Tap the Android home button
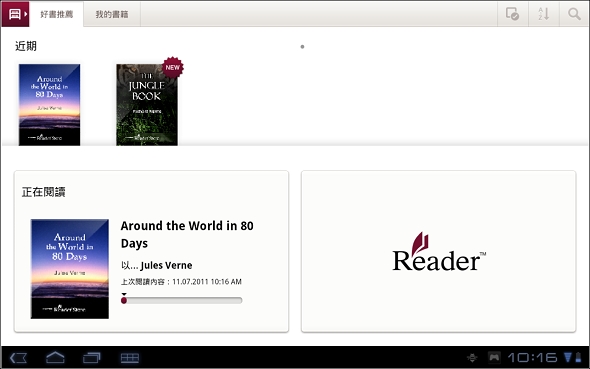Viewport: 590px width, 369px height. pos(55,357)
